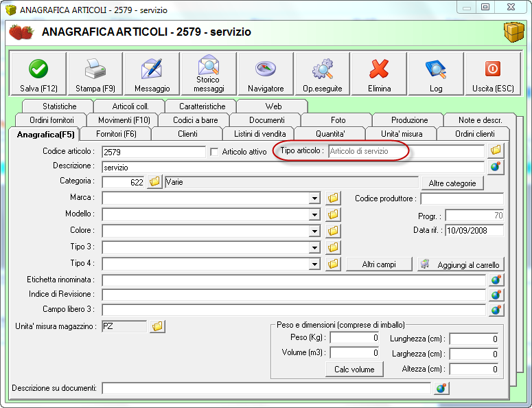This screenshot has width=532, height=408.
Task: Click the Peso (Kg) field
Action: pos(355,338)
